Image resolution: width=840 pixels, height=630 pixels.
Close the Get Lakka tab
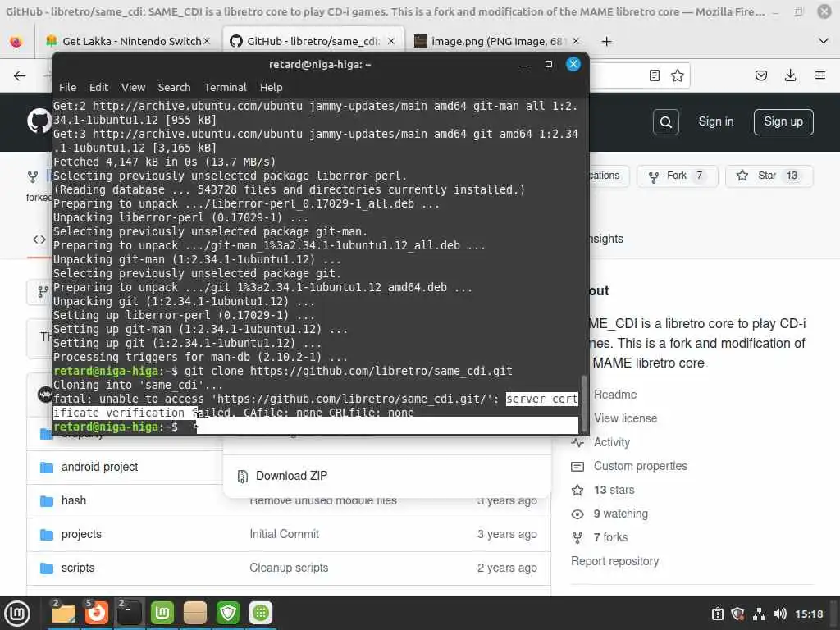pos(206,41)
